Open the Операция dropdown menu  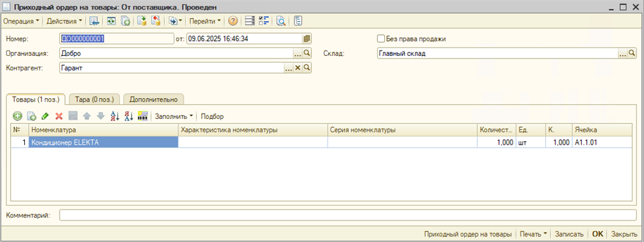click(21, 21)
